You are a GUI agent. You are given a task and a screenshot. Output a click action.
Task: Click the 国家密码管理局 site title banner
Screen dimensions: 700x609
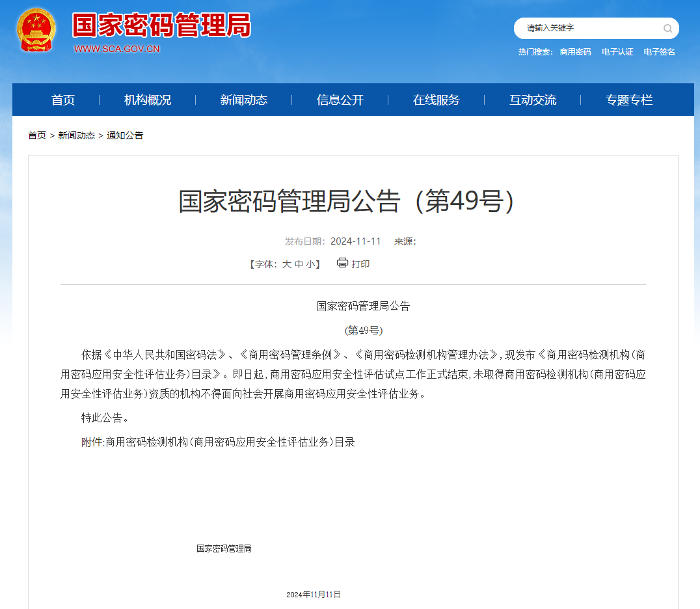(161, 25)
